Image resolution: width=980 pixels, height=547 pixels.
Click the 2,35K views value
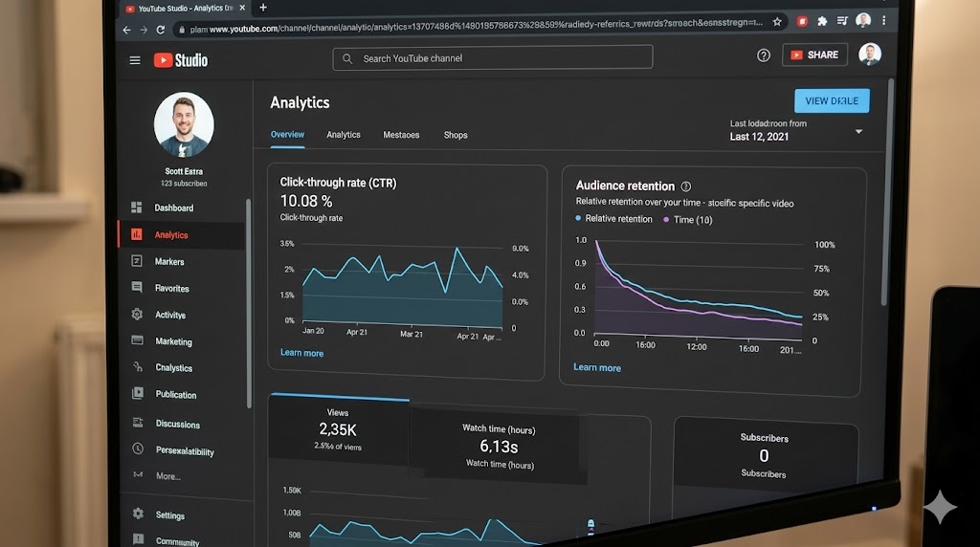tap(338, 429)
